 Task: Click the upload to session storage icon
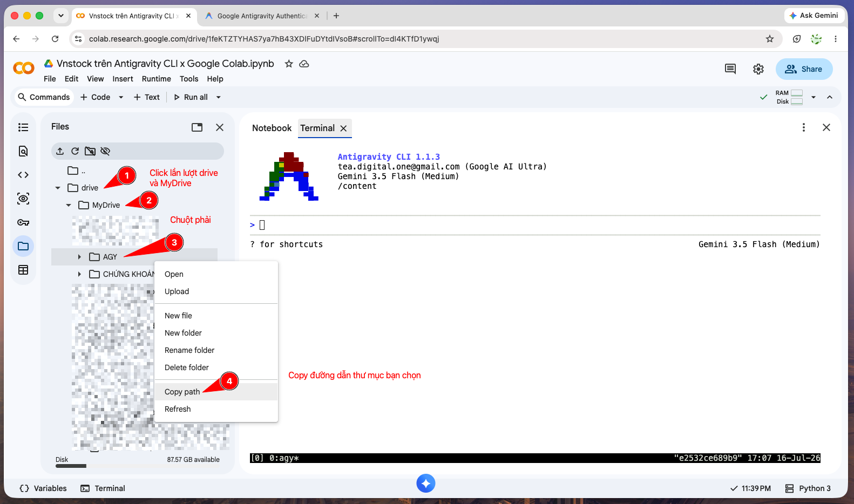60,151
